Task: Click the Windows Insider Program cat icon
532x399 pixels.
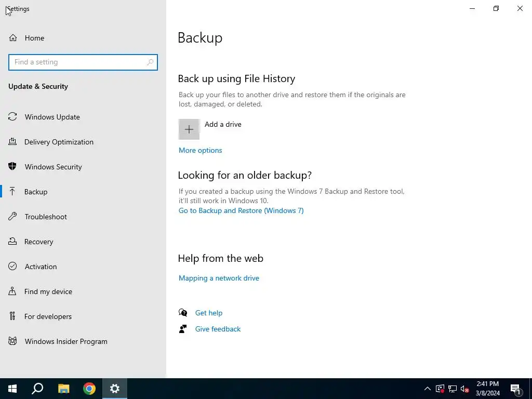Action: (12, 341)
